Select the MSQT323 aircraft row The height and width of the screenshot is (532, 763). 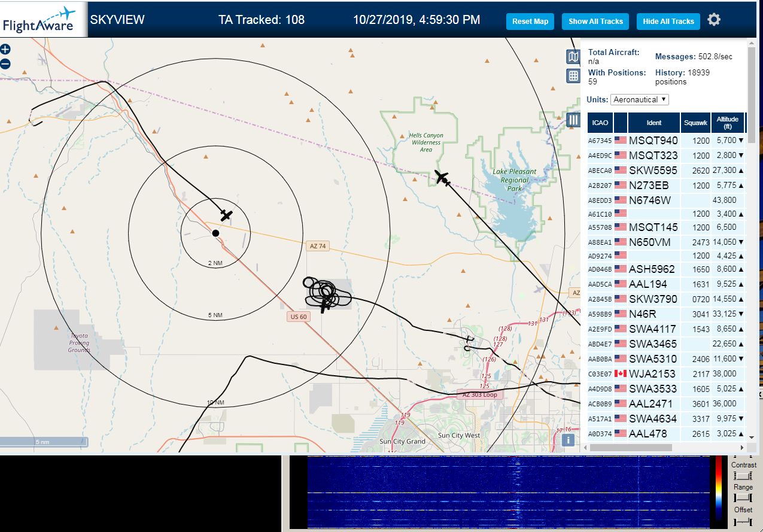(666, 156)
